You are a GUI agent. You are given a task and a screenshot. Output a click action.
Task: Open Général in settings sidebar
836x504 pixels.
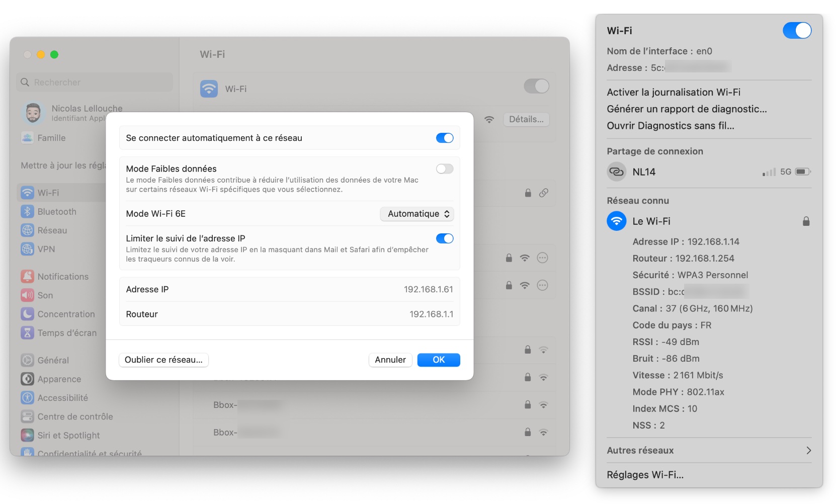53,360
